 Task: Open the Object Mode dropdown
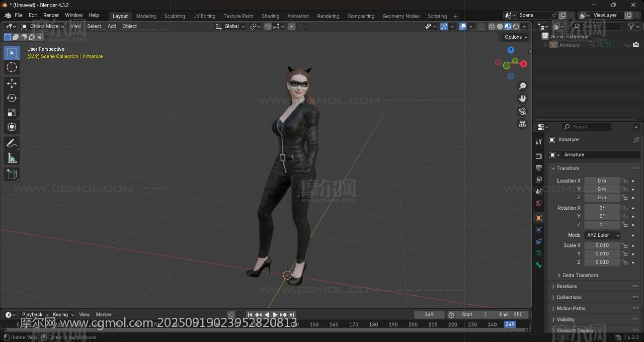pyautogui.click(x=43, y=26)
